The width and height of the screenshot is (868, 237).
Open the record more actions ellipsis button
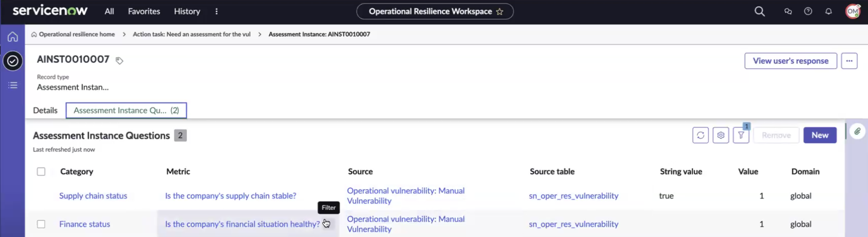[x=849, y=61]
